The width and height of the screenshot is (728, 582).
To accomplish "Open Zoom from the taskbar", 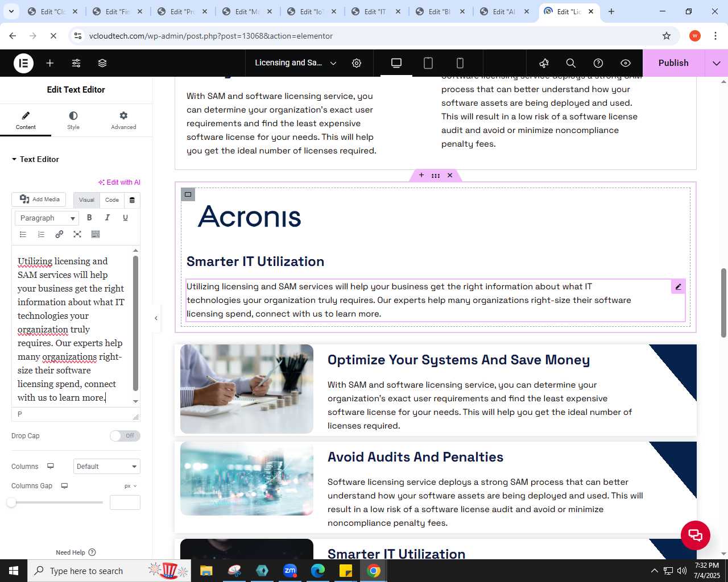I will pyautogui.click(x=290, y=571).
